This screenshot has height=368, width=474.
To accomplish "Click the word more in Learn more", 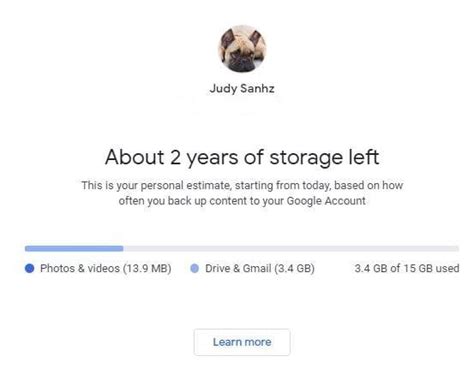I will click(258, 342).
